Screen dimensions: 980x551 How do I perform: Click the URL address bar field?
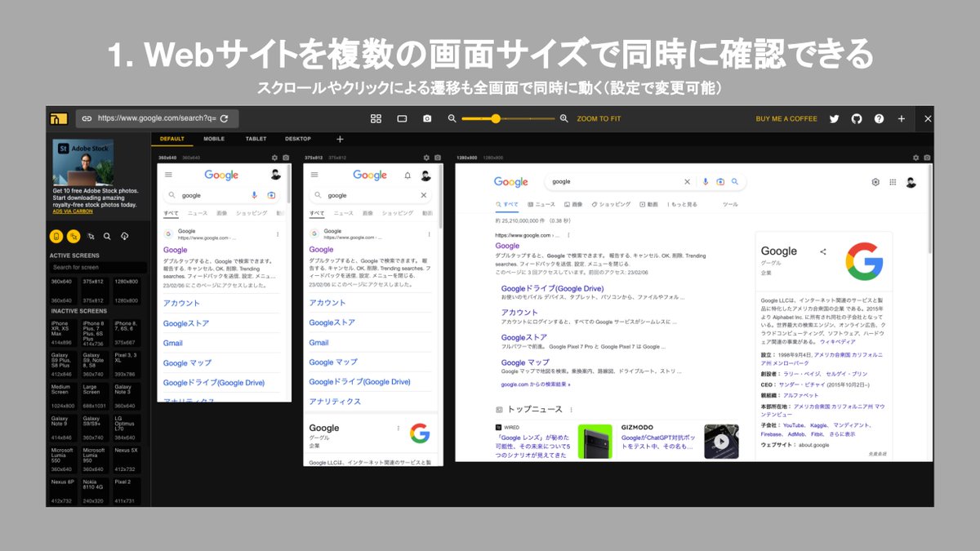(x=157, y=118)
